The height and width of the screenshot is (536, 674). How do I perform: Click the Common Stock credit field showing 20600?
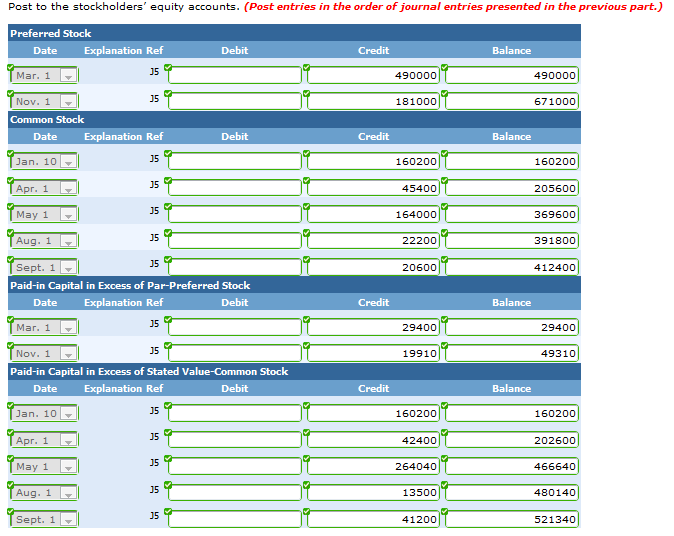click(x=373, y=267)
